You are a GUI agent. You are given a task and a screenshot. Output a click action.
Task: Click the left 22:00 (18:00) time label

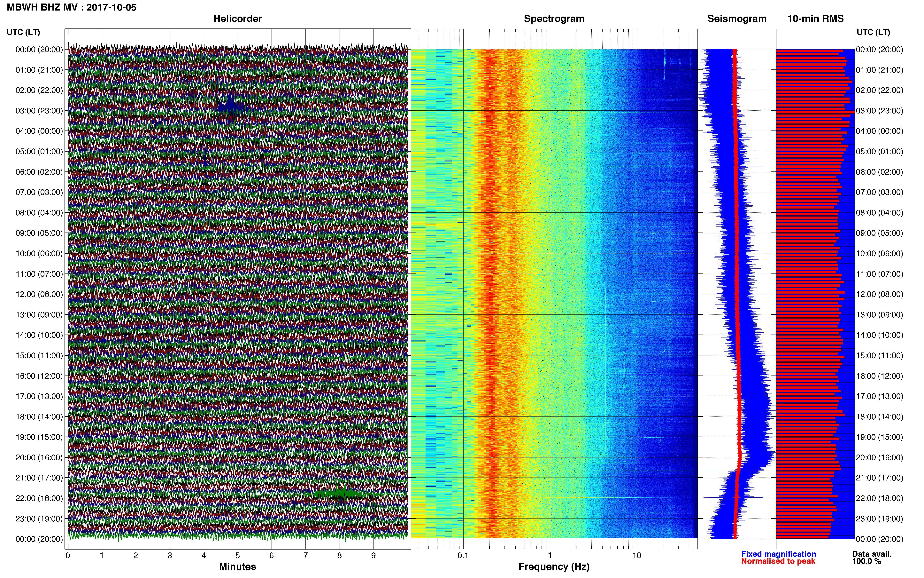[x=39, y=498]
